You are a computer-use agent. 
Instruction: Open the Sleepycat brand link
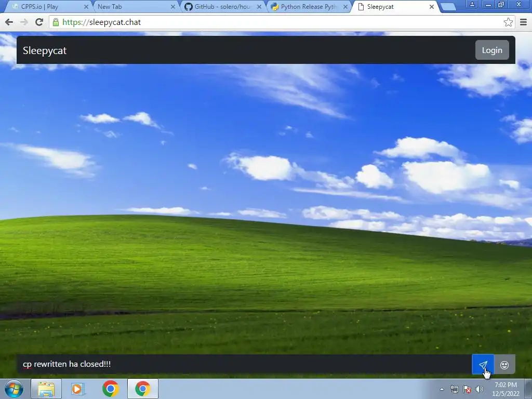tap(45, 50)
